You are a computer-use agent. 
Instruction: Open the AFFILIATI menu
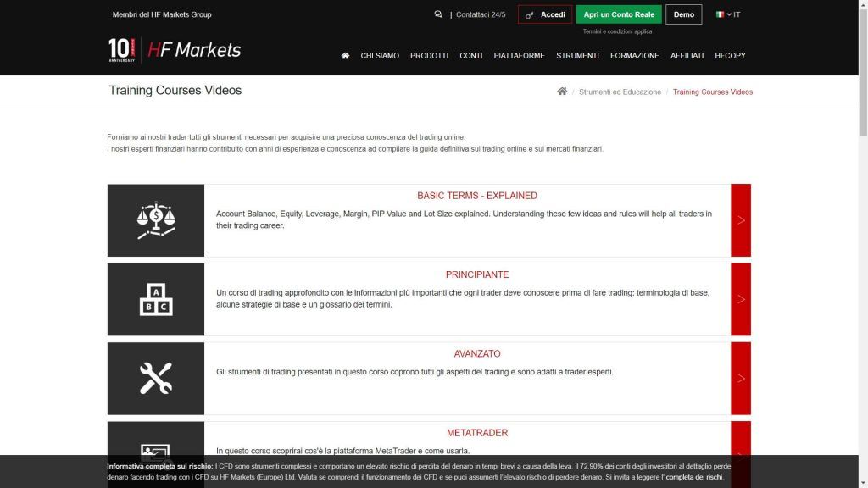click(687, 56)
